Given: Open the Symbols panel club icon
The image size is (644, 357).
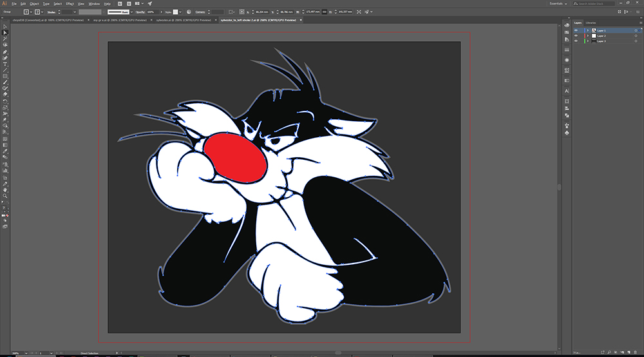Looking at the screenshot, I should point(567,133).
